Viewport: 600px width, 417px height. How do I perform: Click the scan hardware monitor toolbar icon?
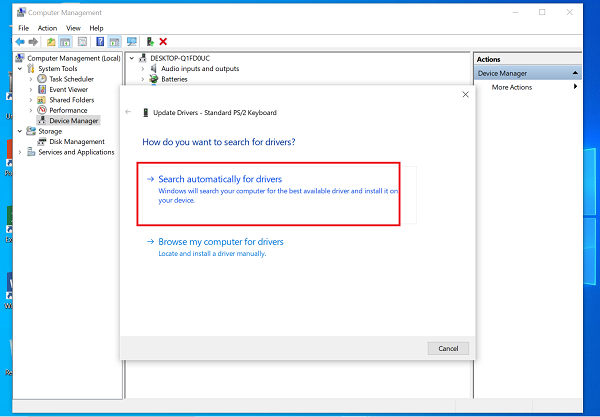pyautogui.click(x=131, y=42)
